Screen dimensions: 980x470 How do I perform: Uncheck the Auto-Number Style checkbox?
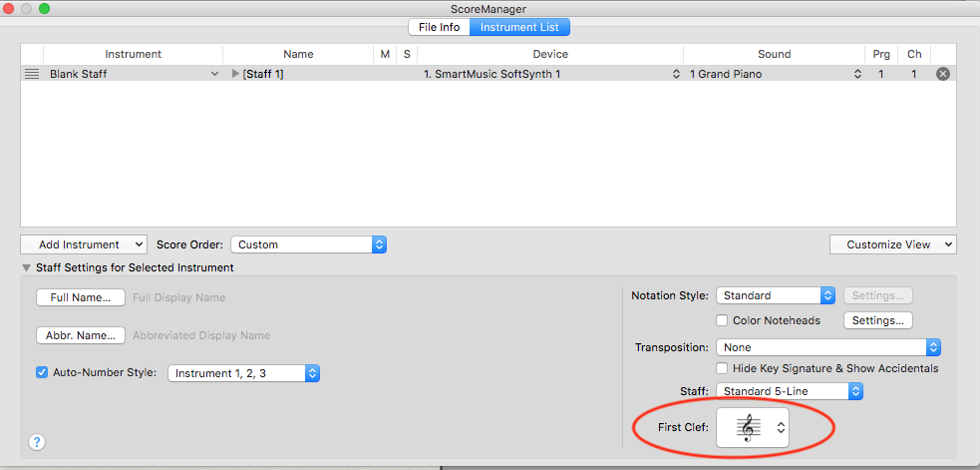point(42,372)
